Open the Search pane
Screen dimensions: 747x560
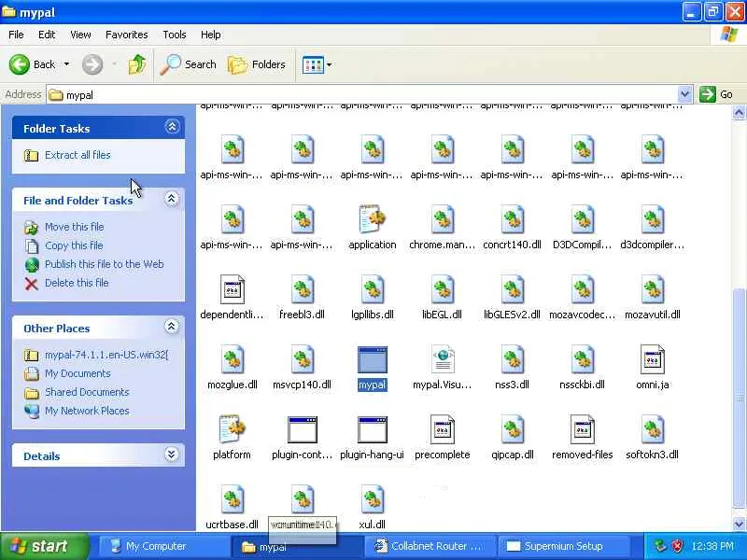(x=189, y=64)
